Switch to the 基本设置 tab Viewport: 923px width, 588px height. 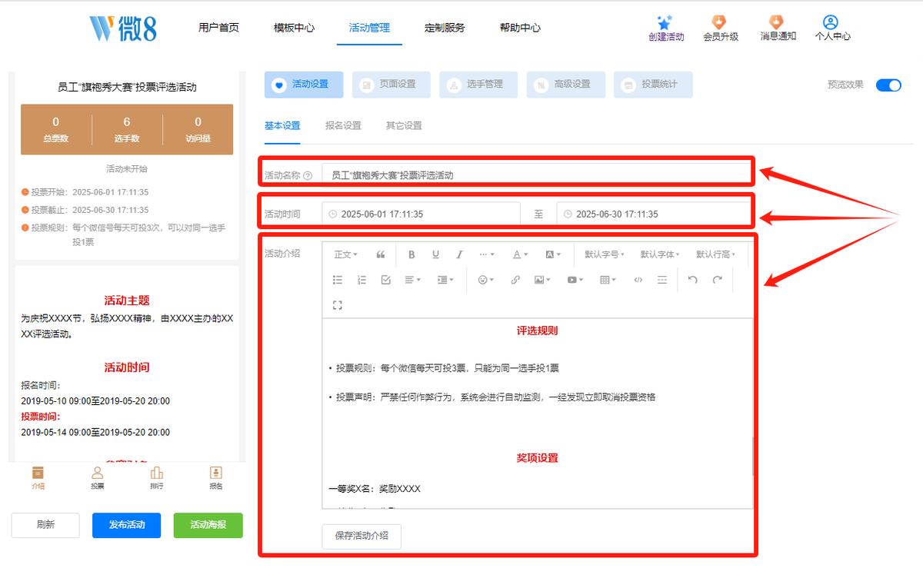click(x=282, y=125)
